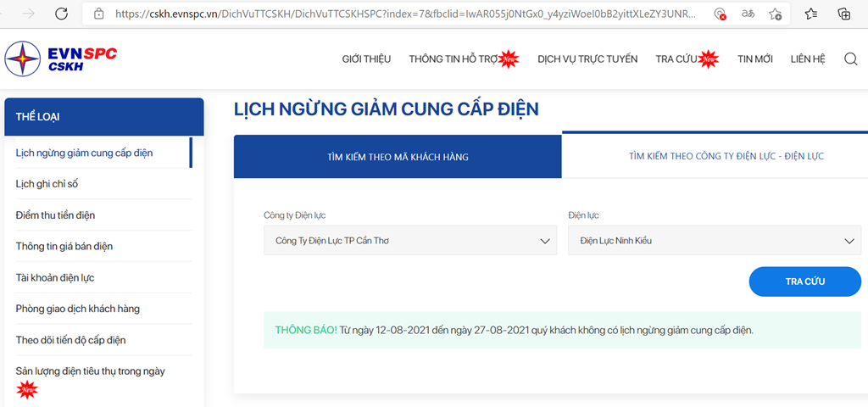Open the DỊCH VỤ TRỰC TUYẾN menu

(x=587, y=59)
